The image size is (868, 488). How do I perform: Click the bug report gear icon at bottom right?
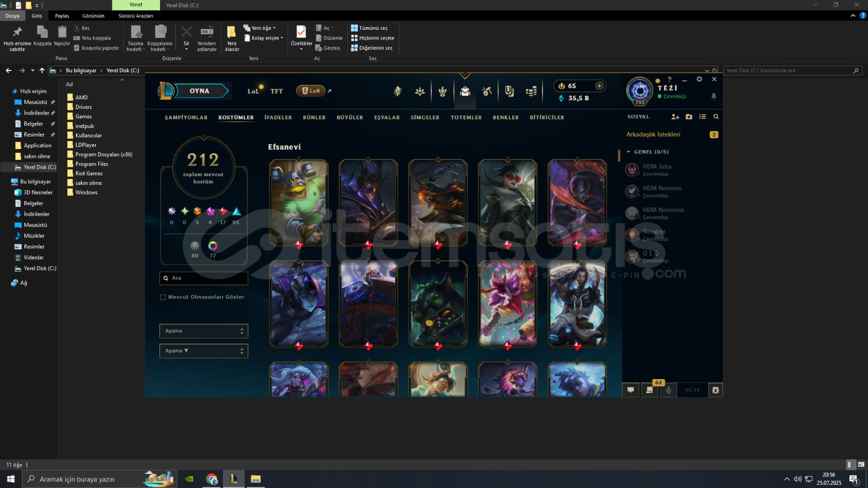tap(716, 390)
